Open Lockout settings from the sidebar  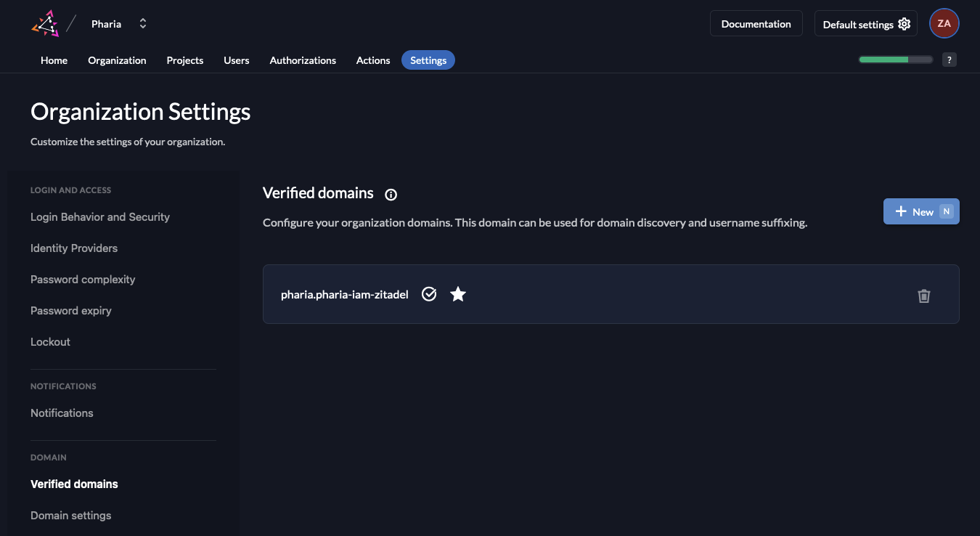point(50,341)
